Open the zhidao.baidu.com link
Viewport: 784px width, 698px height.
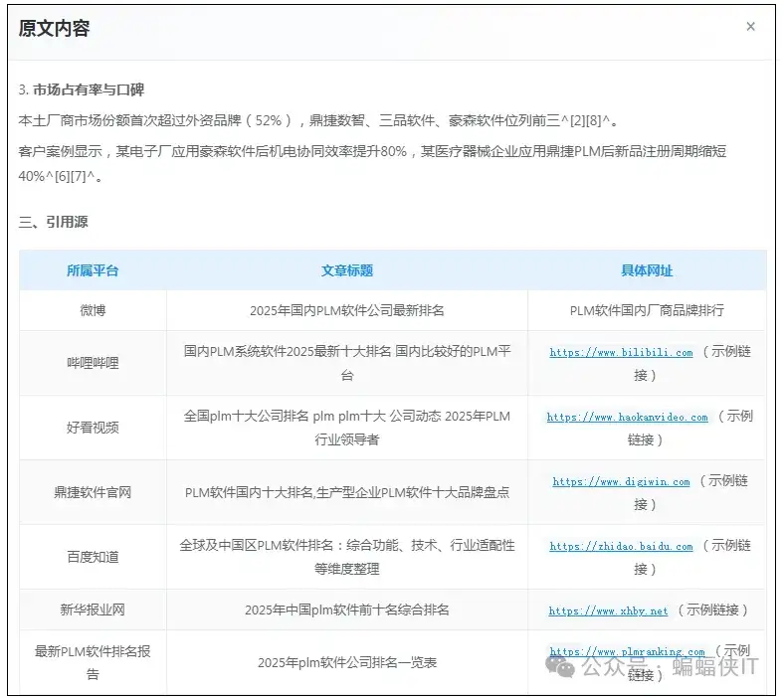621,546
